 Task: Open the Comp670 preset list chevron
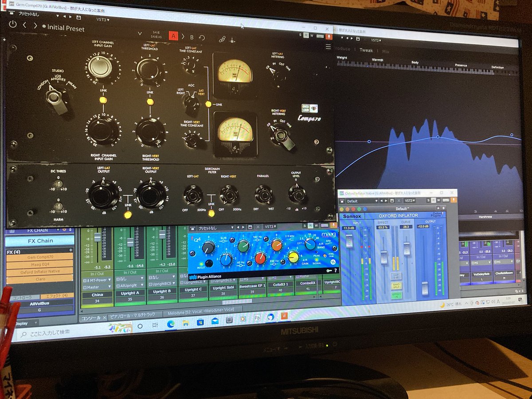click(140, 34)
